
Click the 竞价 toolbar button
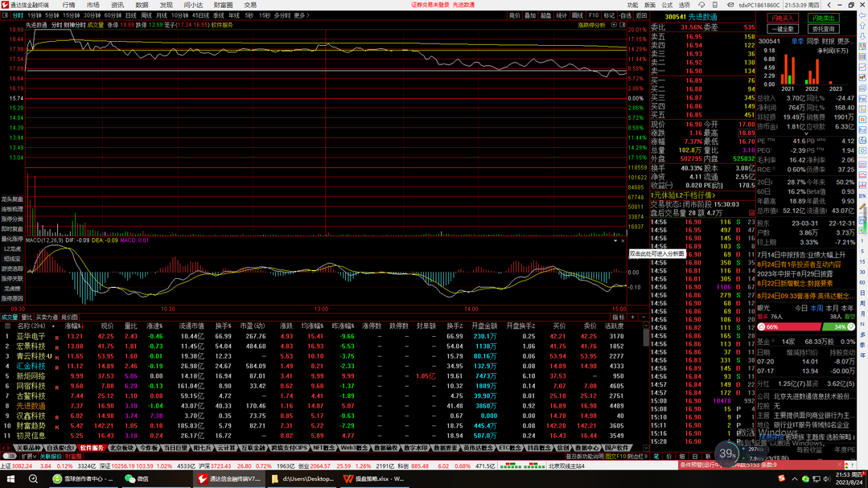pyautogui.click(x=515, y=15)
